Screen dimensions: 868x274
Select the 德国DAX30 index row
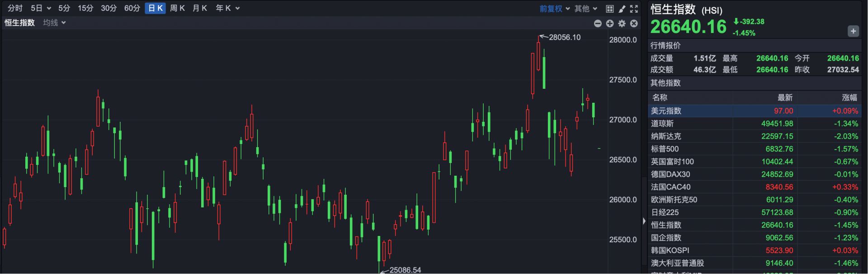755,174
